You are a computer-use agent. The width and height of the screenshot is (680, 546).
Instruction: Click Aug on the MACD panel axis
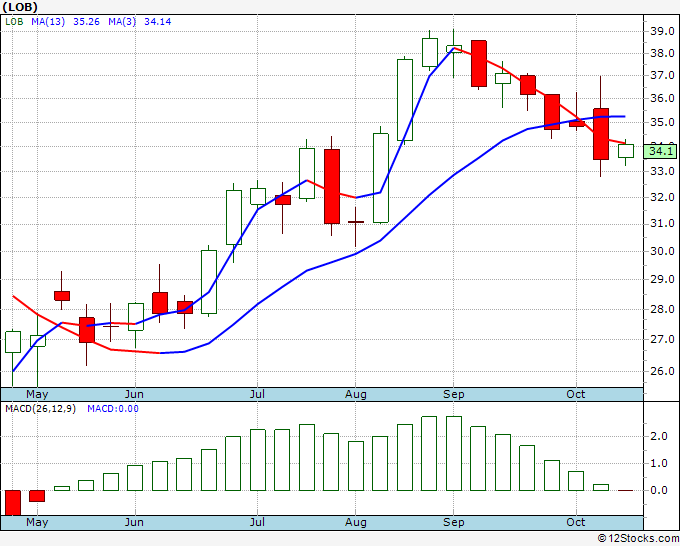tap(356, 522)
